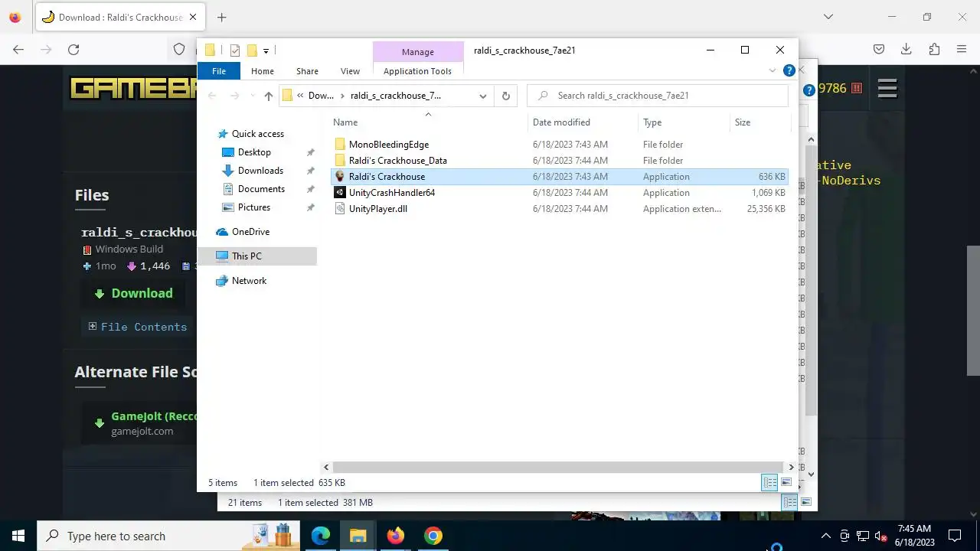Click horizontal scrollbar left arrow
The image size is (980, 551).
coord(327,467)
